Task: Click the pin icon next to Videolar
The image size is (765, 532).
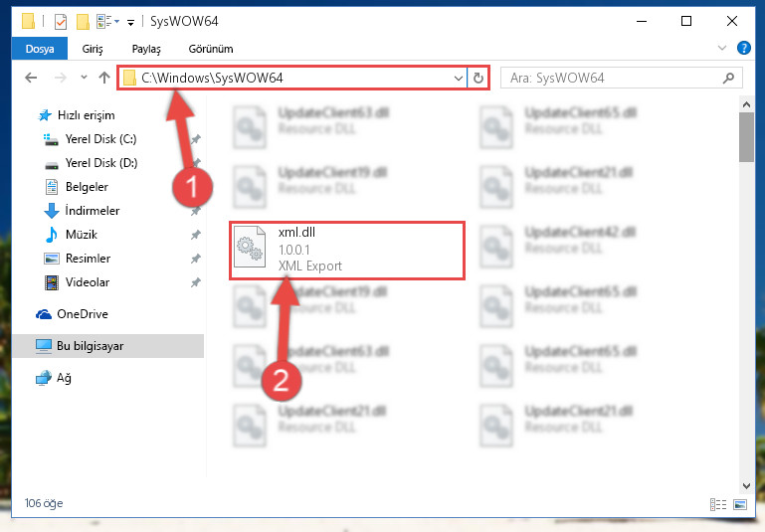Action: [x=196, y=282]
